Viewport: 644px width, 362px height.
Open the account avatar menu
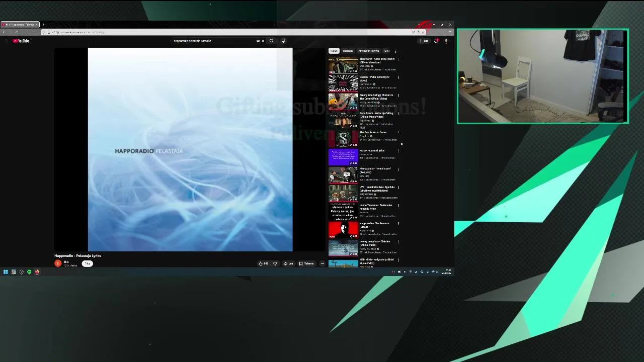446,41
